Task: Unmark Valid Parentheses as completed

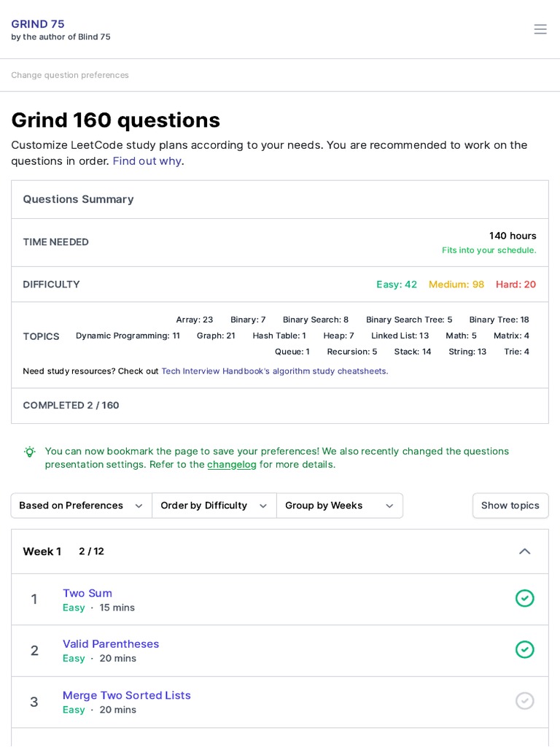Action: point(524,650)
